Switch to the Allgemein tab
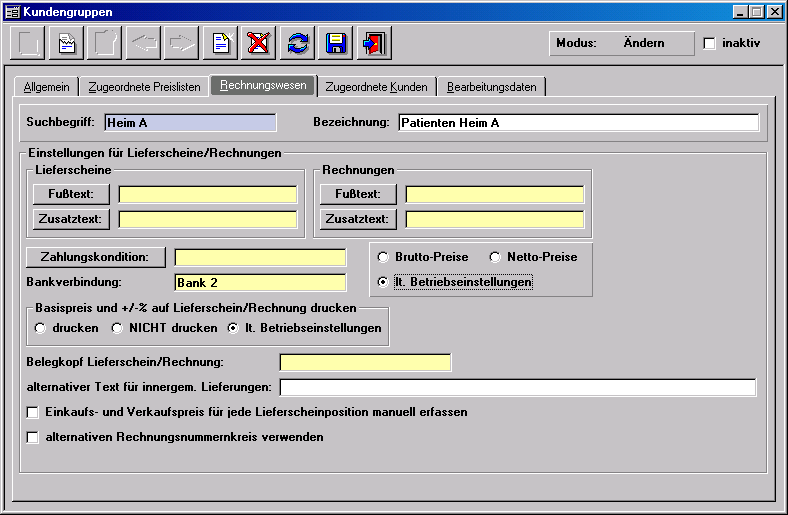The image size is (788, 515). [47, 87]
